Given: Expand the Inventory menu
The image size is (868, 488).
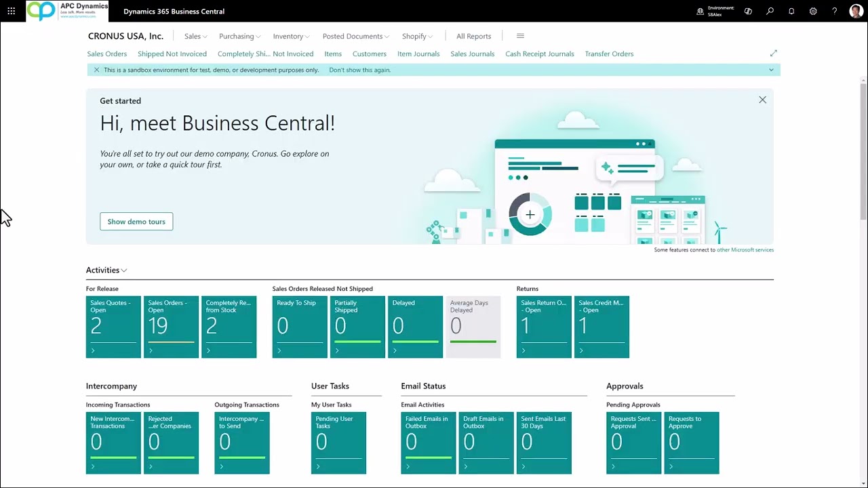Looking at the screenshot, I should coord(291,37).
